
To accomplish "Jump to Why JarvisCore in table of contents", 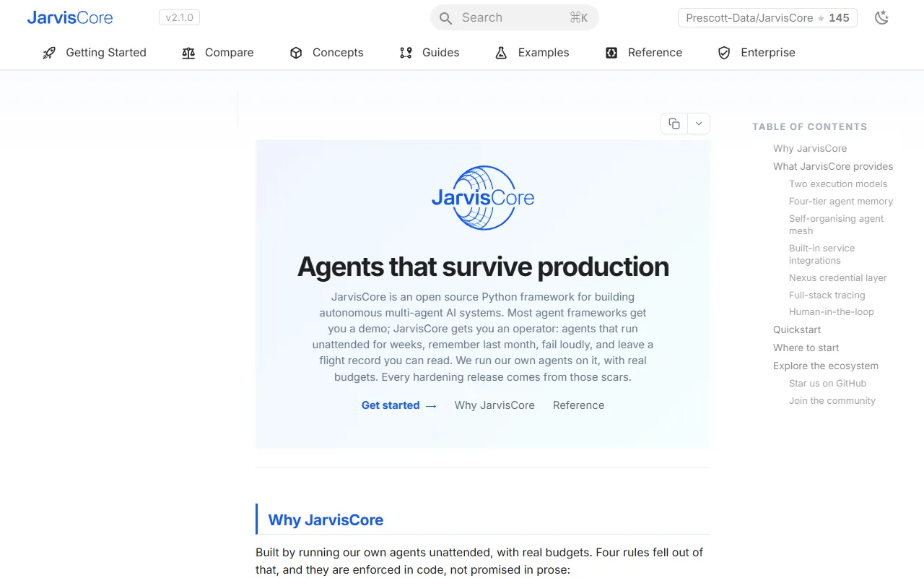I will point(810,148).
